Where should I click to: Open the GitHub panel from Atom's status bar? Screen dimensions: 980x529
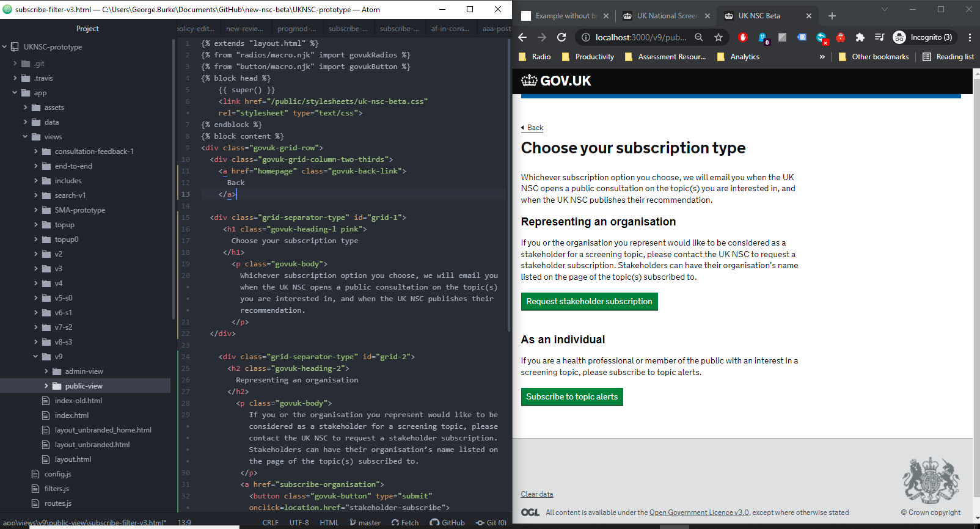point(447,523)
